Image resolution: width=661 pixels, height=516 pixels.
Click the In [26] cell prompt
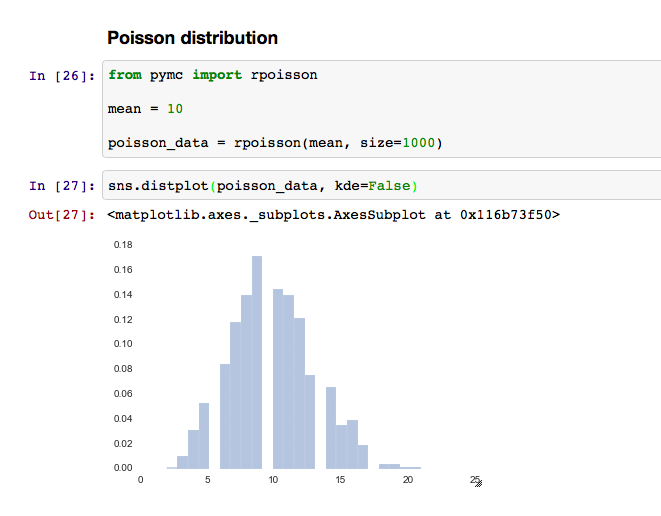pos(62,76)
